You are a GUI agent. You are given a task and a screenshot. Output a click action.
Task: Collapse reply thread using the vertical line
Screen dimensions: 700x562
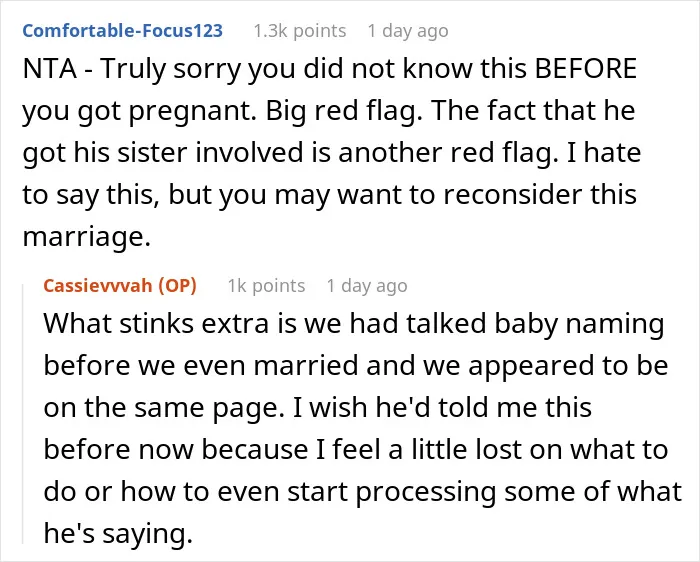[23, 413]
